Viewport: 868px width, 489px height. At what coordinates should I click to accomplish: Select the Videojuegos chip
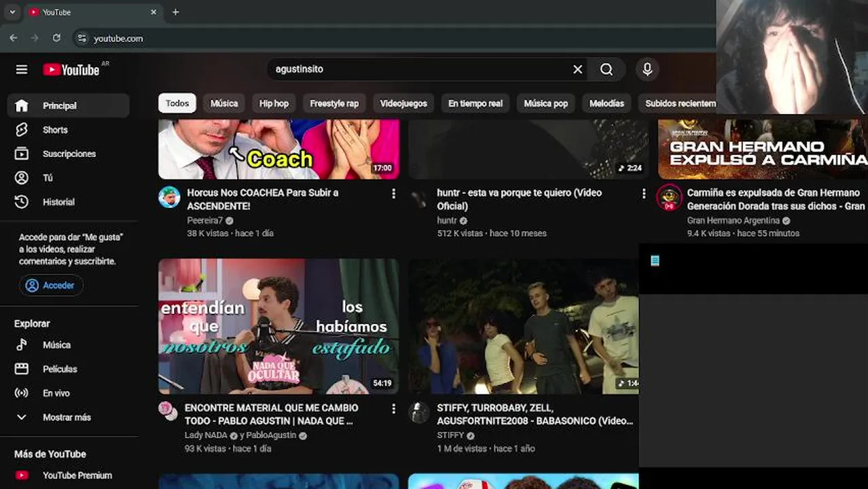click(x=403, y=103)
